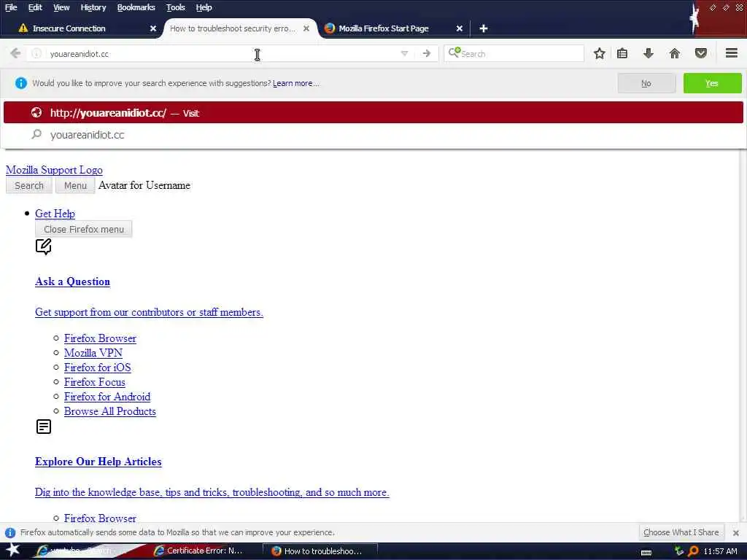The image size is (747, 560).
Task: Click the 11:57 AM system clock
Action: (720, 551)
